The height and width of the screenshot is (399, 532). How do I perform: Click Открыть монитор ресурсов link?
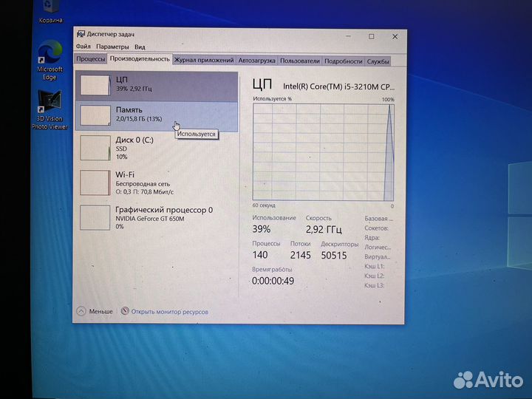pos(169,312)
